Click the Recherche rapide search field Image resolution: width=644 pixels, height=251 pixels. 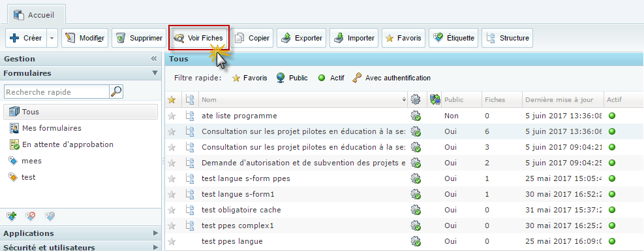pos(57,92)
